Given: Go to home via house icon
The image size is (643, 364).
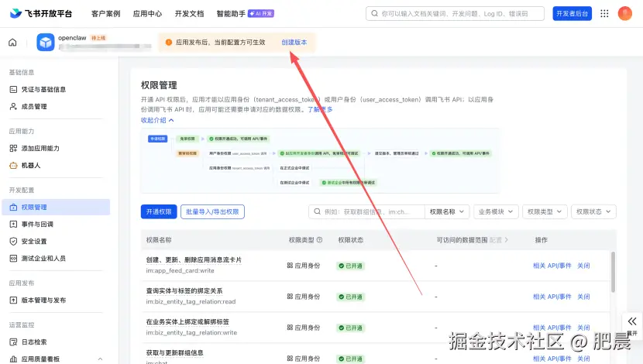Looking at the screenshot, I should pos(12,43).
